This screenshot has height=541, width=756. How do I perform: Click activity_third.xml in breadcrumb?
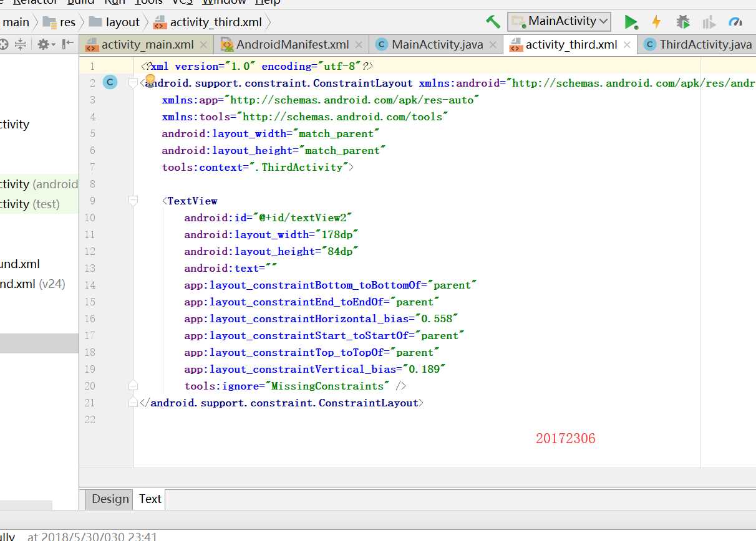(208, 22)
